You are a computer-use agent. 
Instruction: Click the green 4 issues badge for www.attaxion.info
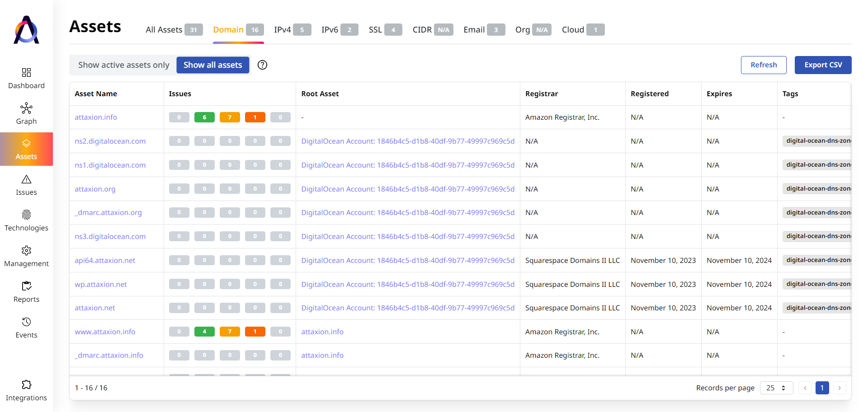pos(204,332)
